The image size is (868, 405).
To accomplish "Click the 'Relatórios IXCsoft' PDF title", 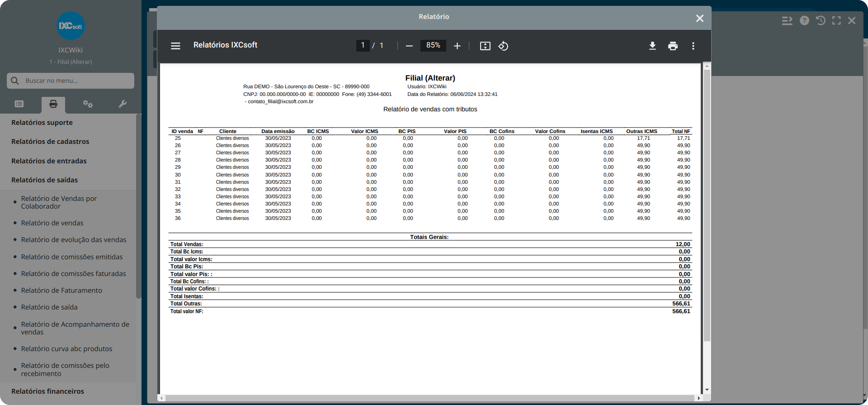I will [225, 45].
